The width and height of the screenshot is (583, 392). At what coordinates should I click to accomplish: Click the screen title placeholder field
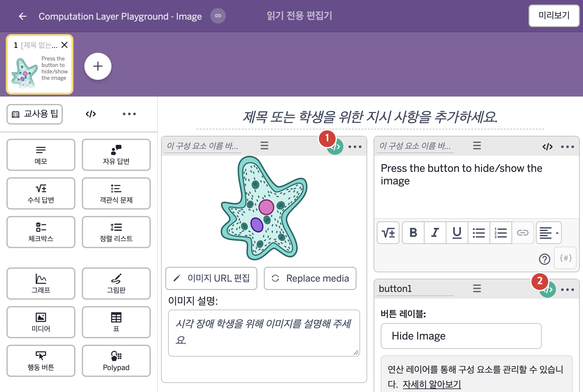[x=370, y=117]
